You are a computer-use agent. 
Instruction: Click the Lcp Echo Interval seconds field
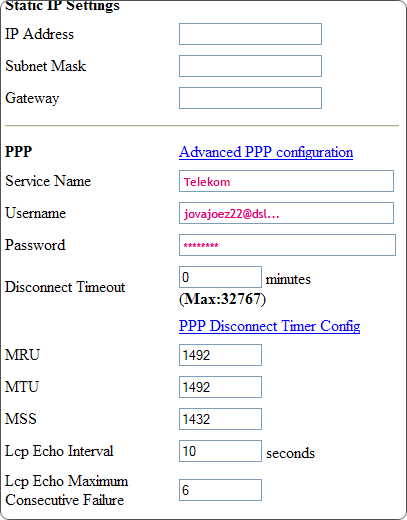220,451
